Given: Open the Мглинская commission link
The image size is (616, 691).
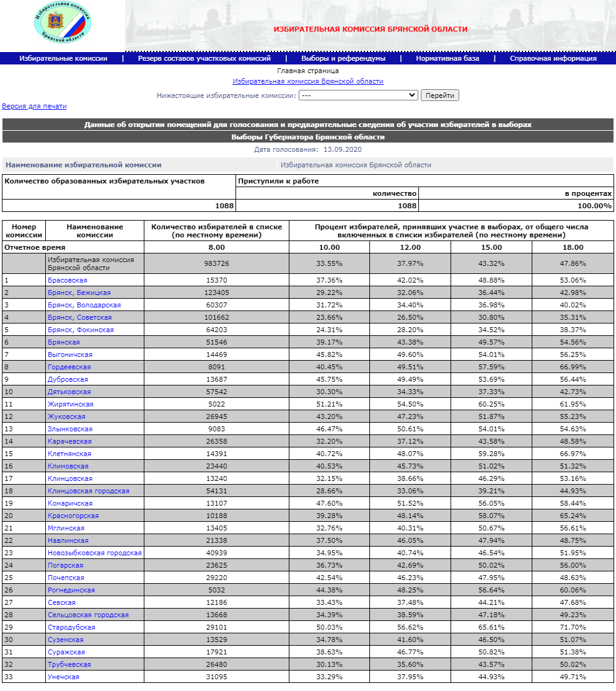Looking at the screenshot, I should tap(66, 528).
